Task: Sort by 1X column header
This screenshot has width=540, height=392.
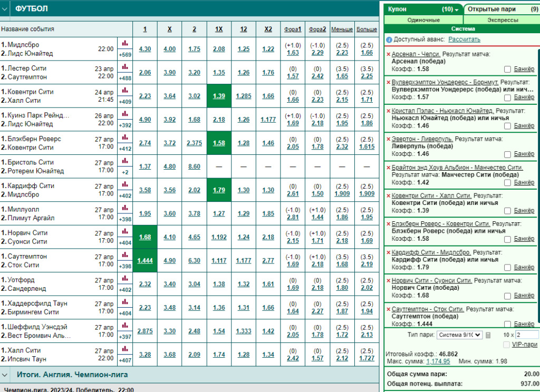Action: pyautogui.click(x=219, y=30)
